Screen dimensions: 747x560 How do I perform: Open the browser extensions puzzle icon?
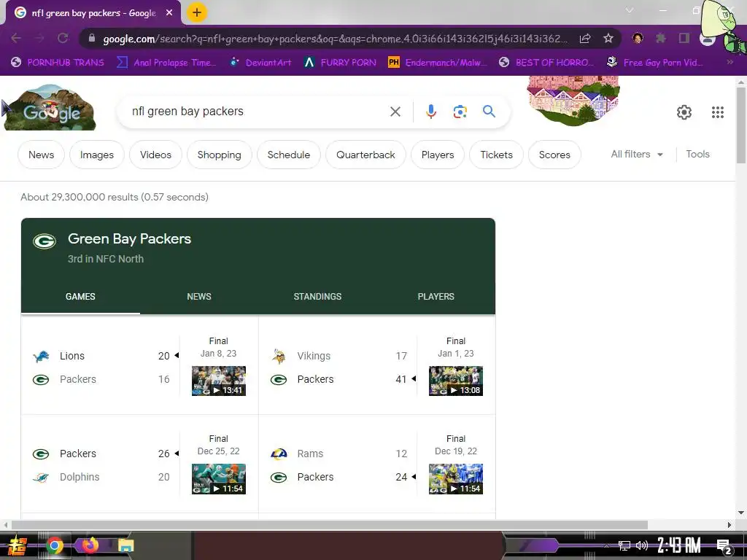[x=661, y=38]
